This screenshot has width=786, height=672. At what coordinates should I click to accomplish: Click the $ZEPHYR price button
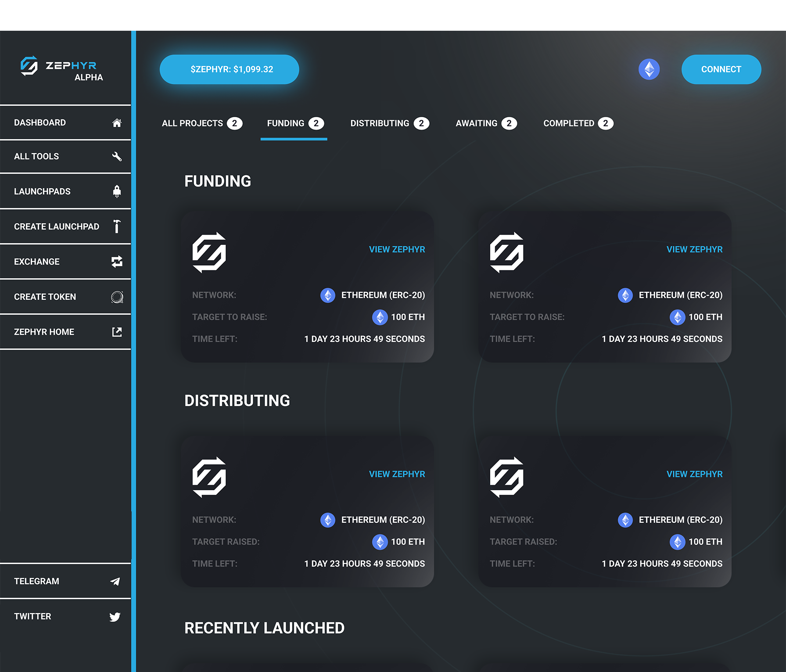(x=229, y=69)
